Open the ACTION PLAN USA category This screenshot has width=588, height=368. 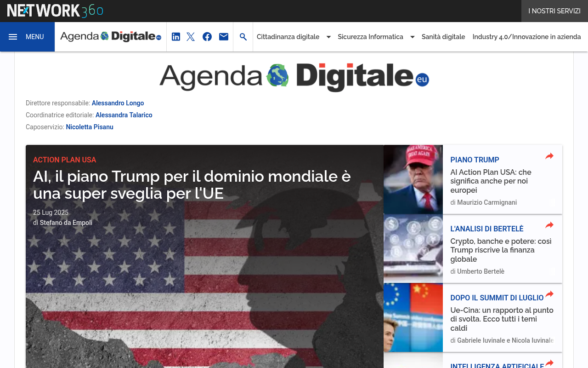point(65,160)
